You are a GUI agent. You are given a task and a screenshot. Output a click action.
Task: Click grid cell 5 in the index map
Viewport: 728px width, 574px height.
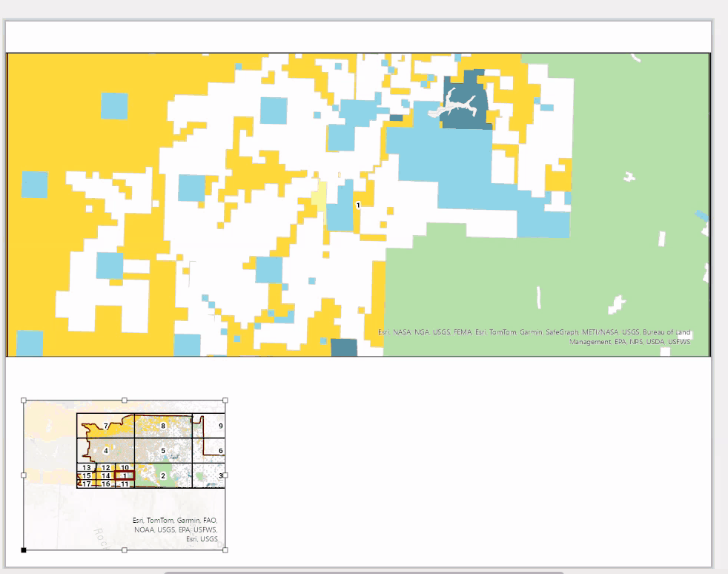coord(163,450)
